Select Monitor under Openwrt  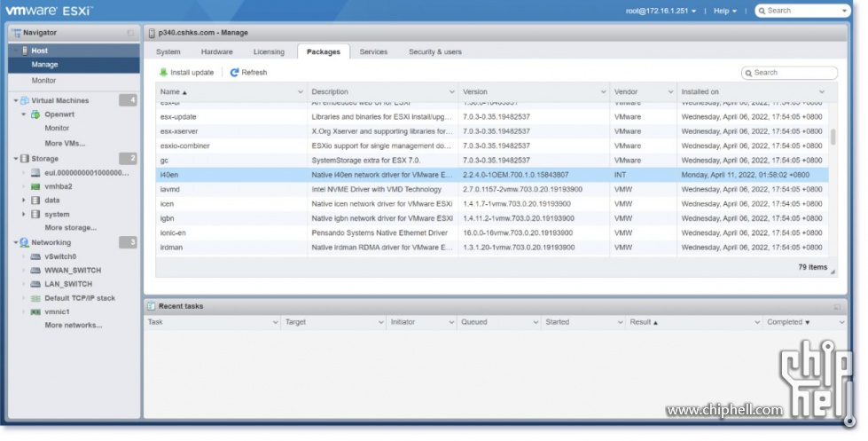(x=57, y=129)
